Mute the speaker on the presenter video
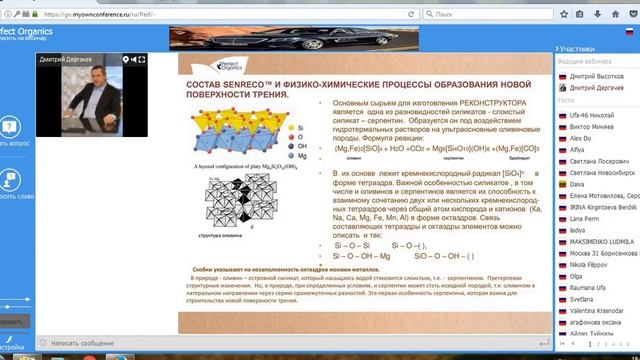 point(133,60)
